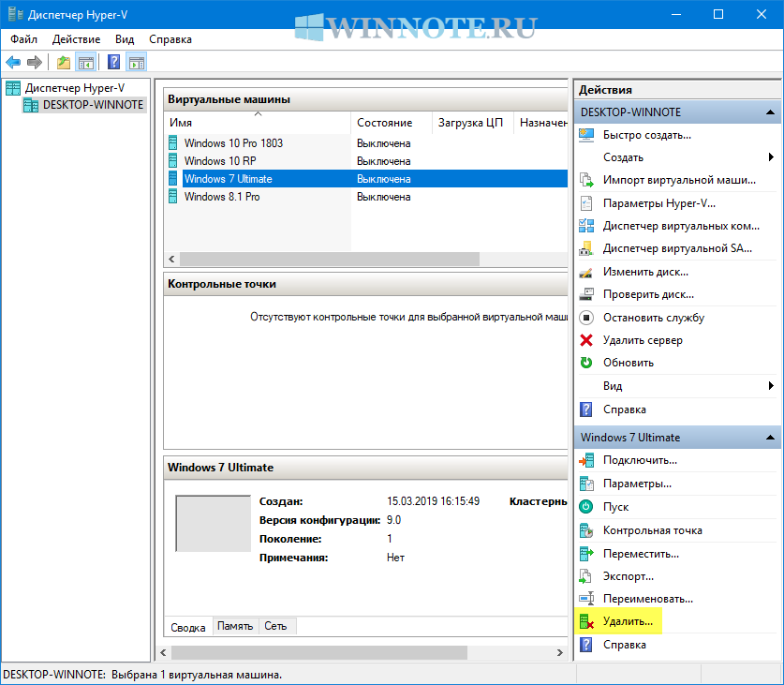Click the Экспорт export icon
This screenshot has width=784, height=685.
[586, 576]
